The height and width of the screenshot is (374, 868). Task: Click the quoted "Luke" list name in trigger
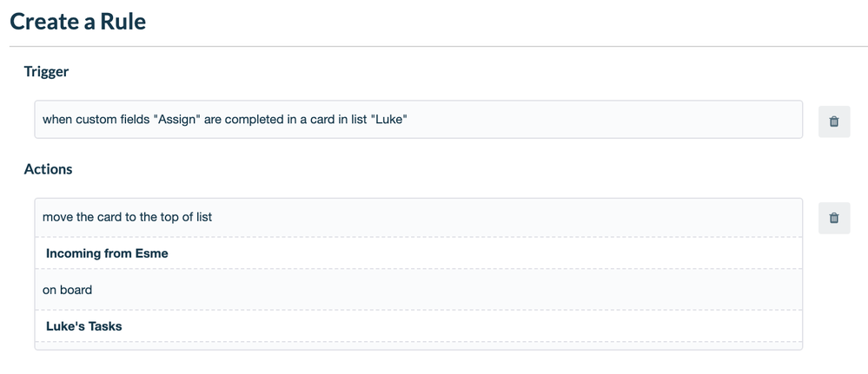click(x=390, y=120)
